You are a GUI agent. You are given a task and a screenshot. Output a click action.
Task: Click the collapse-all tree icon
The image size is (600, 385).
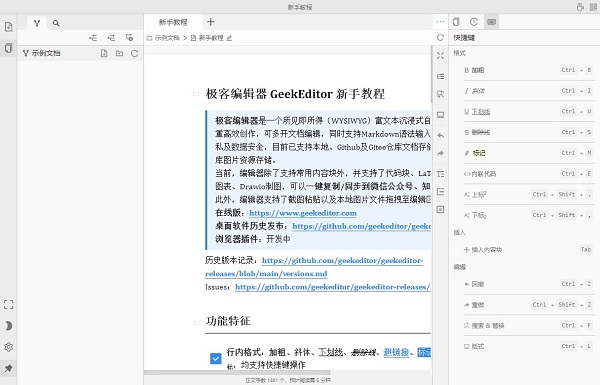tap(93, 38)
